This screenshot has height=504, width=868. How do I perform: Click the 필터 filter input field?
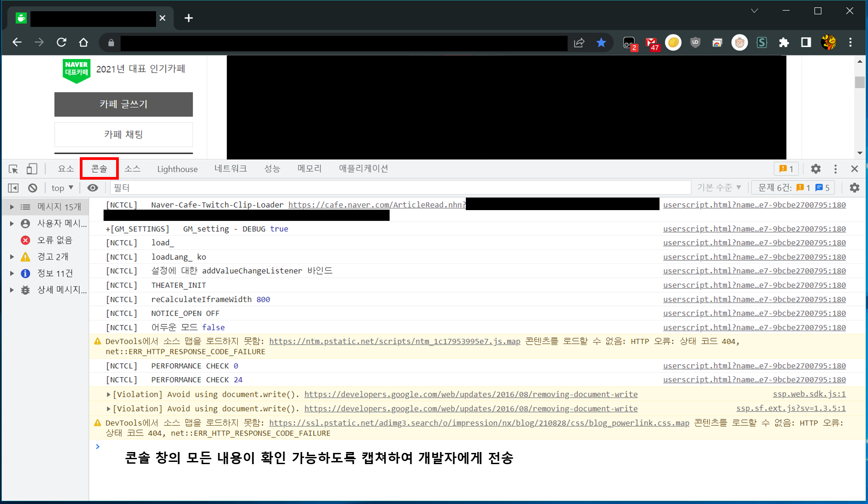(399, 188)
